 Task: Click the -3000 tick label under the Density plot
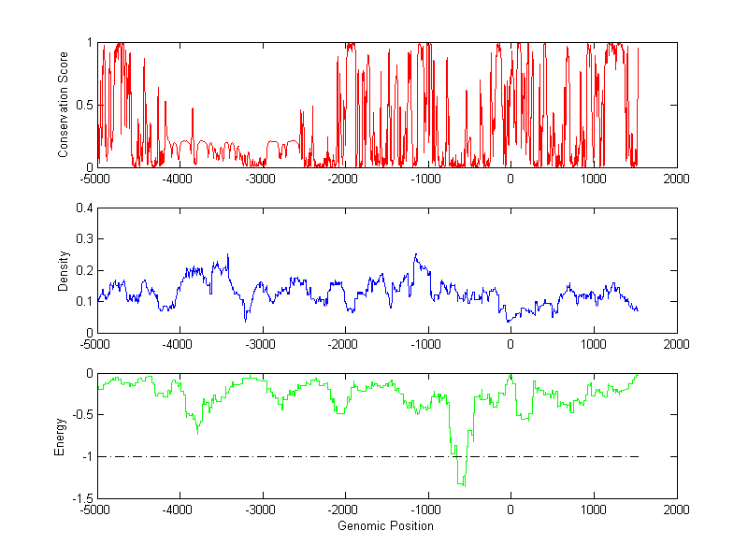pyautogui.click(x=262, y=344)
